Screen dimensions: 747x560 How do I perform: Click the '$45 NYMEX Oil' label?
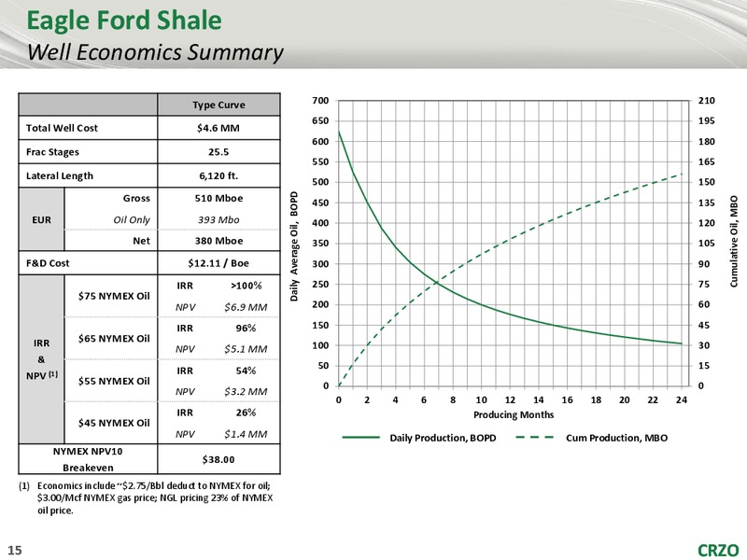click(114, 423)
